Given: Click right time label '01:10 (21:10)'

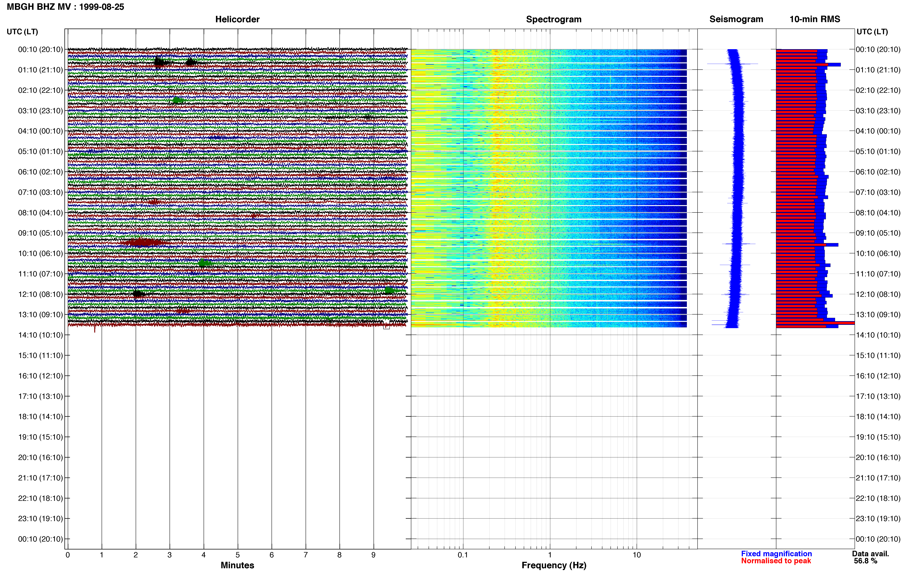Looking at the screenshot, I should (878, 70).
